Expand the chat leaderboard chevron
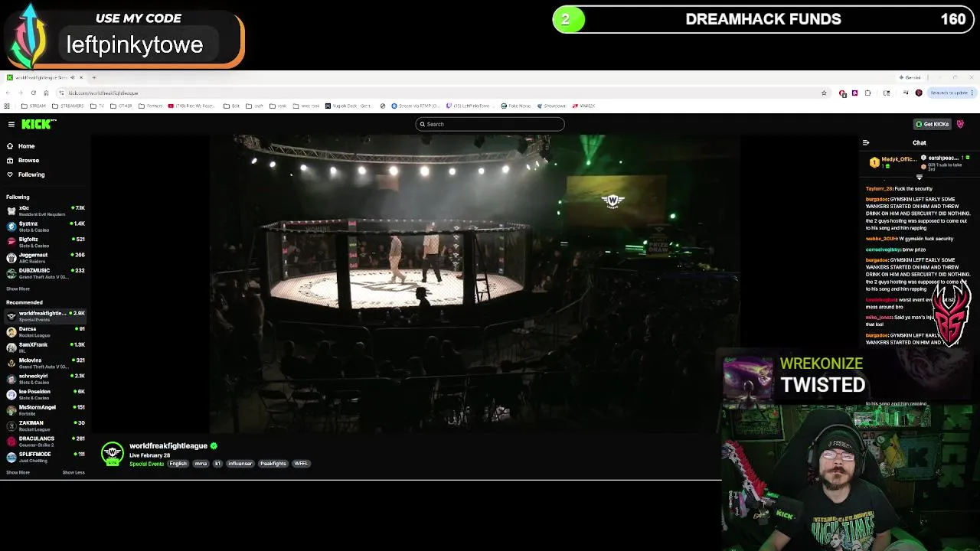980x551 pixels. tap(920, 177)
